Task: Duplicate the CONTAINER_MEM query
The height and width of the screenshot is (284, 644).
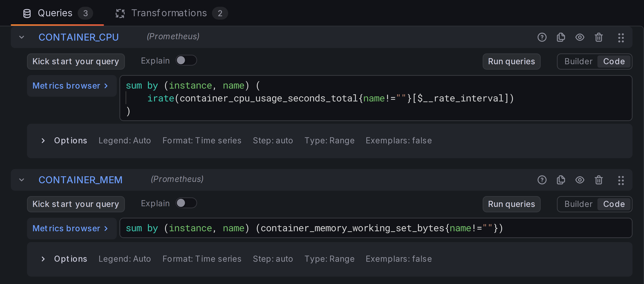Action: (x=561, y=180)
